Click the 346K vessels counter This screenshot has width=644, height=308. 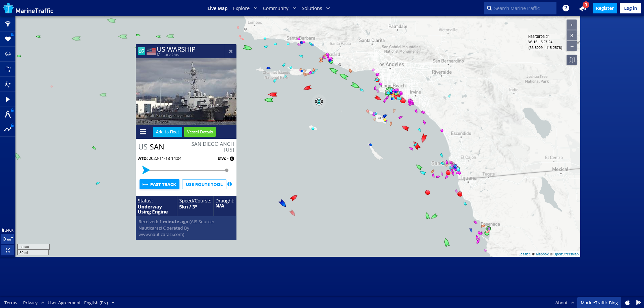8,230
